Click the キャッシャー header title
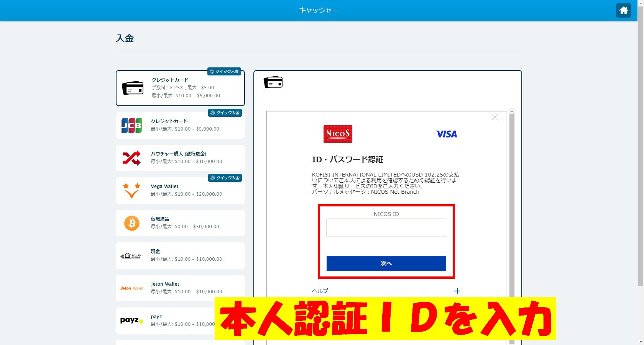The height and width of the screenshot is (345, 644). click(319, 10)
